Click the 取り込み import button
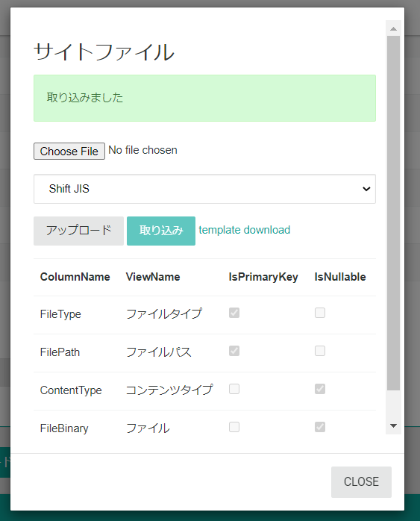Image resolution: width=420 pixels, height=521 pixels. [161, 231]
